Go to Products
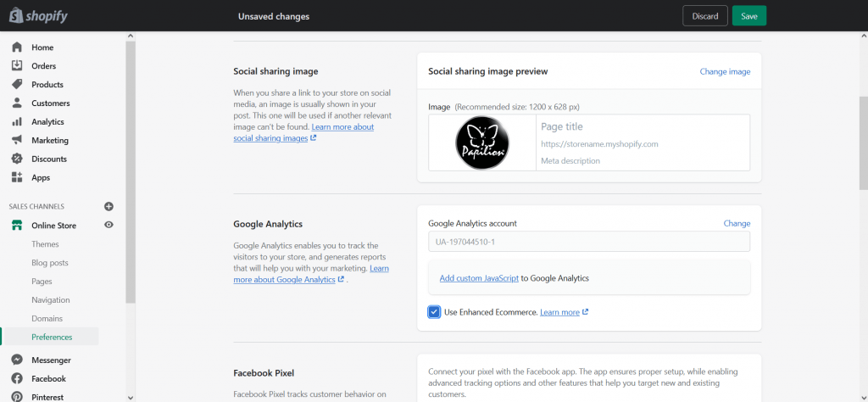This screenshot has height=402, width=868. (x=47, y=85)
